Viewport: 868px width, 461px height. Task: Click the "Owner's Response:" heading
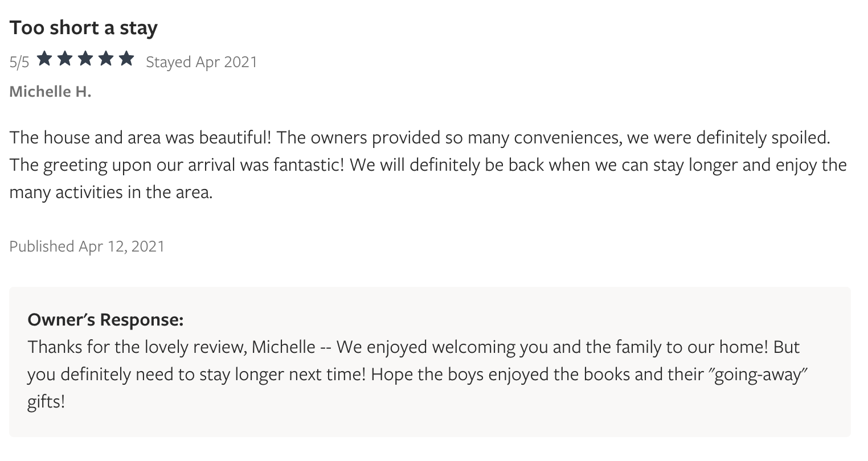coord(105,320)
